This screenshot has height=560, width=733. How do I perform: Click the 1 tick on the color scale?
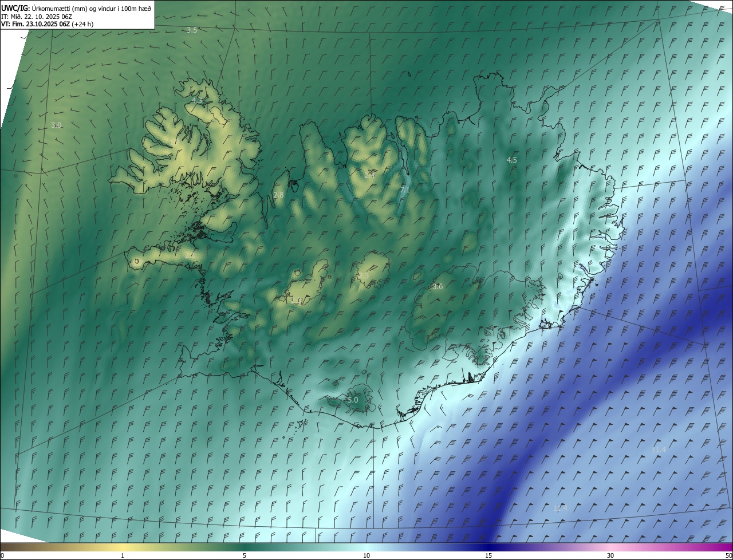123,555
